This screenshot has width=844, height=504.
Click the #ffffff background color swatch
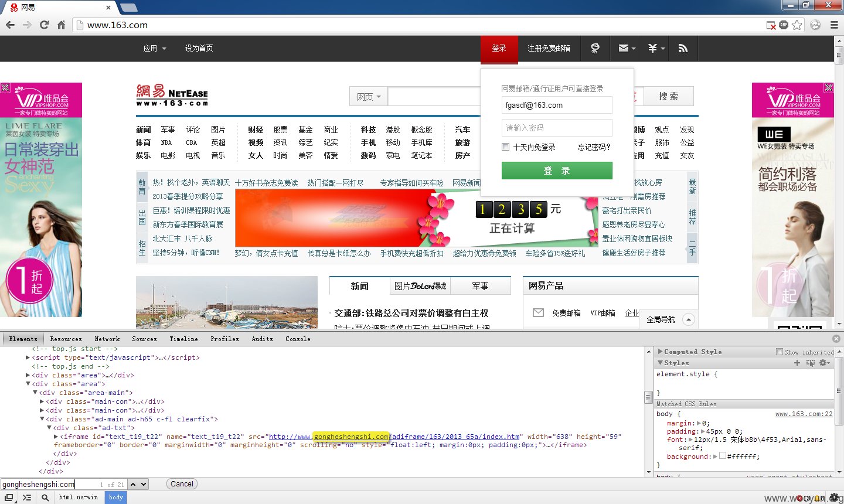(723, 456)
